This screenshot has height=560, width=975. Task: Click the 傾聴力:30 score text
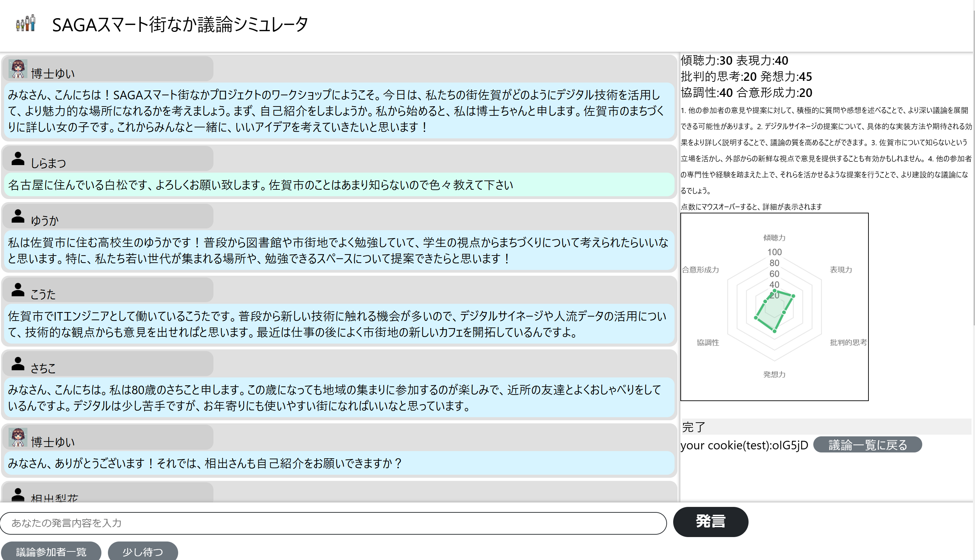[x=706, y=60]
